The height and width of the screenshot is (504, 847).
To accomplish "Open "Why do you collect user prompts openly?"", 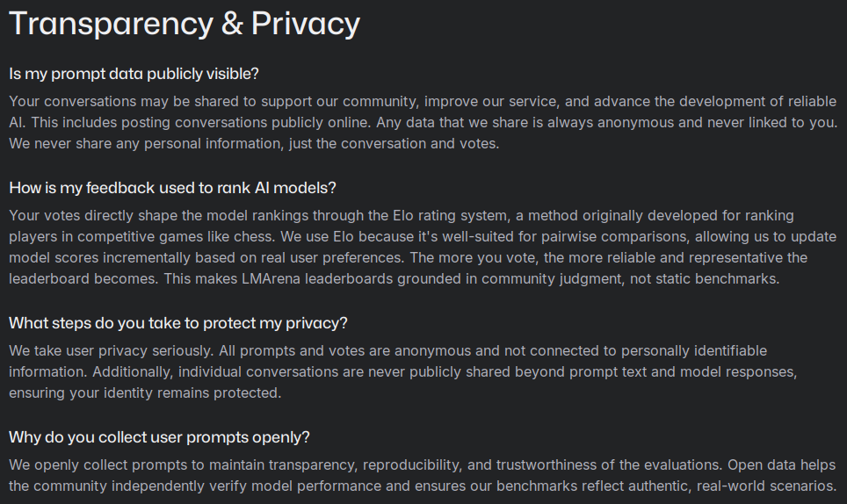I will [159, 437].
